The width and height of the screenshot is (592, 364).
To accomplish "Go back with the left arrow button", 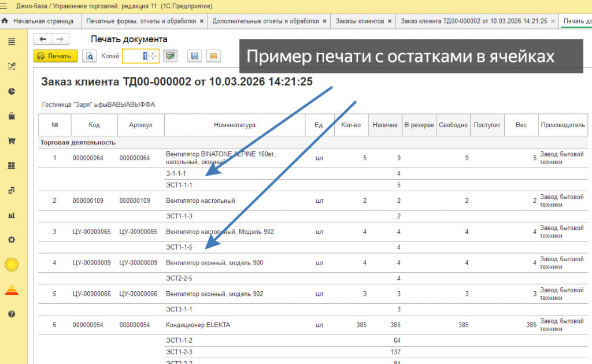I will 43,39.
